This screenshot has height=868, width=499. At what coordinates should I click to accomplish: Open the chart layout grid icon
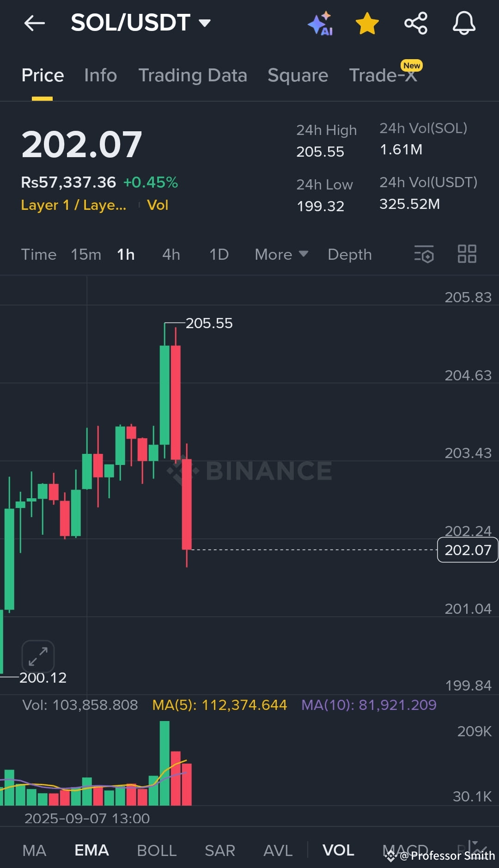(467, 254)
